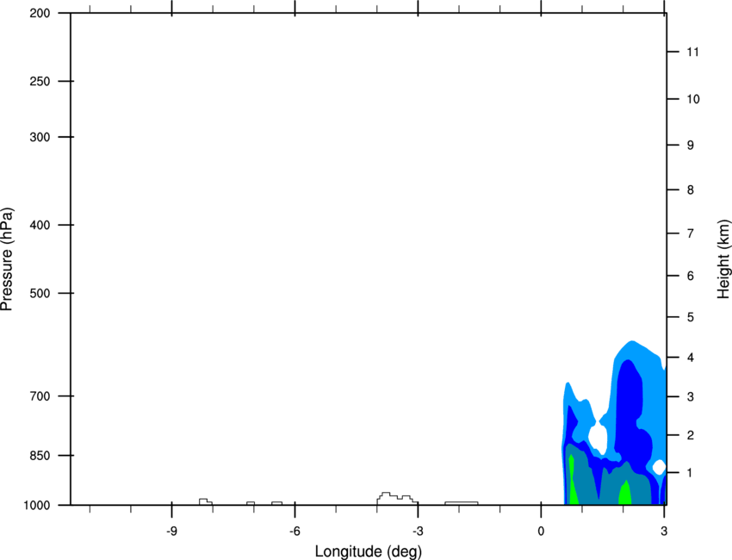
Task: Click the longitude label '-3'
Action: tap(418, 532)
